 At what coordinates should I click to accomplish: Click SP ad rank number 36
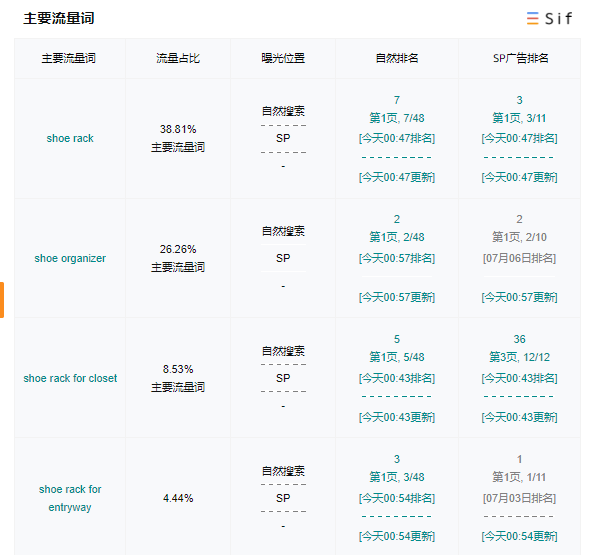519,339
